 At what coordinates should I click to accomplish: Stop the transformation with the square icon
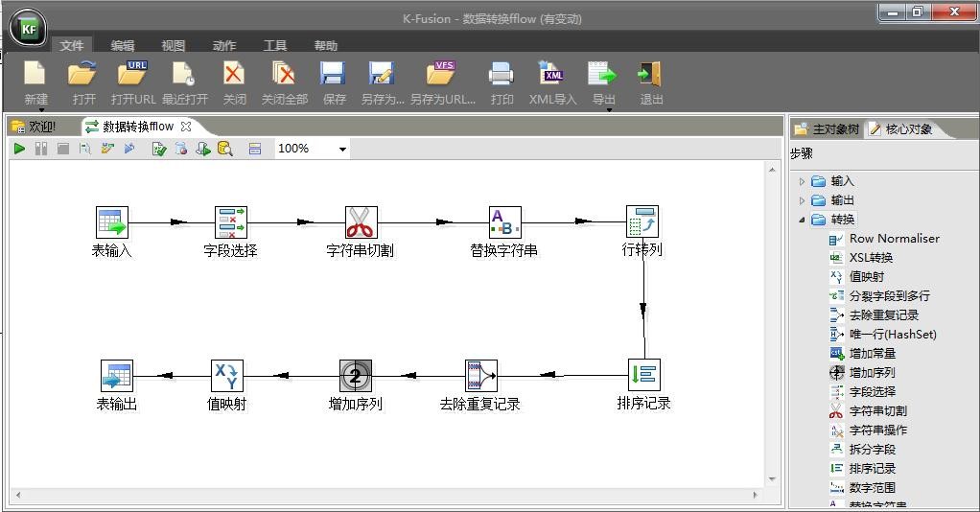click(x=63, y=149)
